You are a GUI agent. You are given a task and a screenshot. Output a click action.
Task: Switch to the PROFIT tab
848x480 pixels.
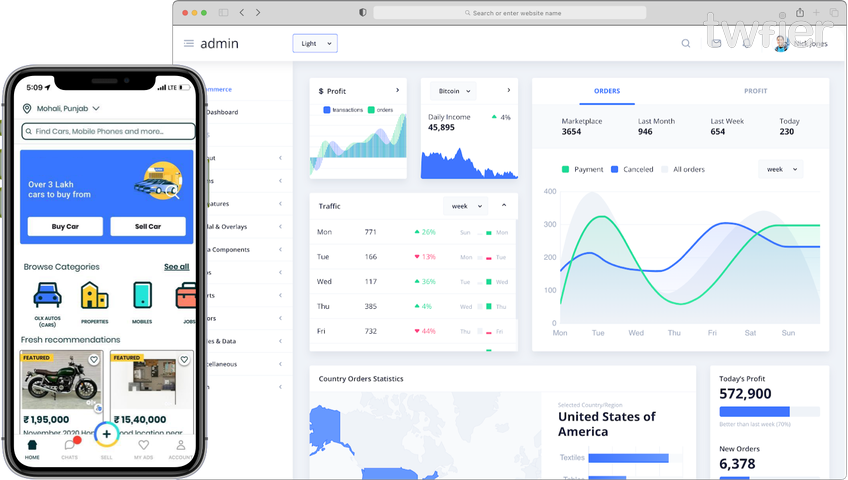click(755, 91)
